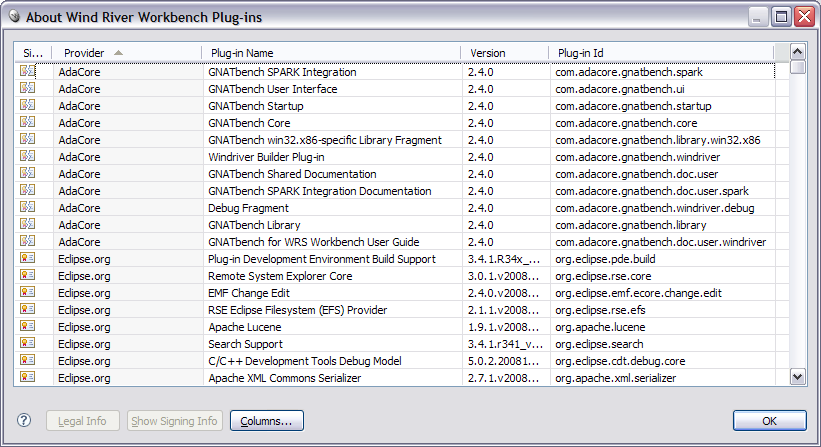Click signing icon for win32.x86-specific Library Fragment row
The image size is (821, 447).
28,139
